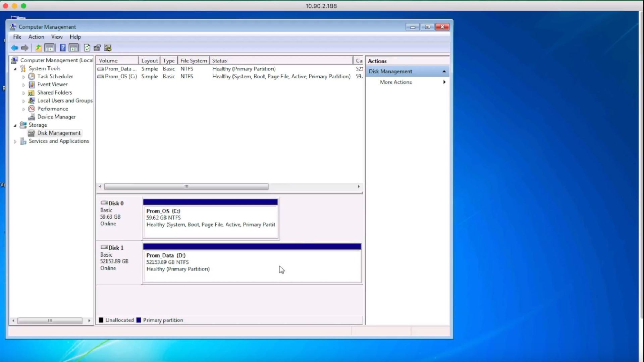644x362 pixels.
Task: Open the Help menu
Action: [75, 37]
